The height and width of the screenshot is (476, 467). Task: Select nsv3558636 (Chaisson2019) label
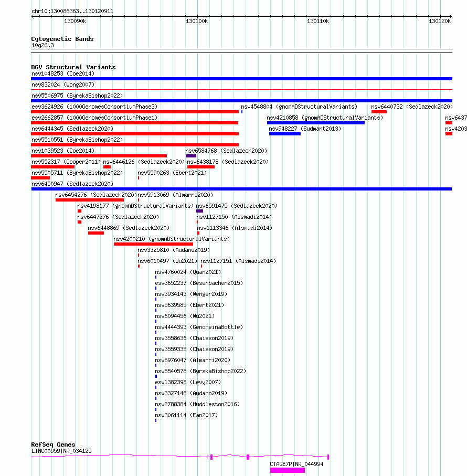tap(194, 338)
